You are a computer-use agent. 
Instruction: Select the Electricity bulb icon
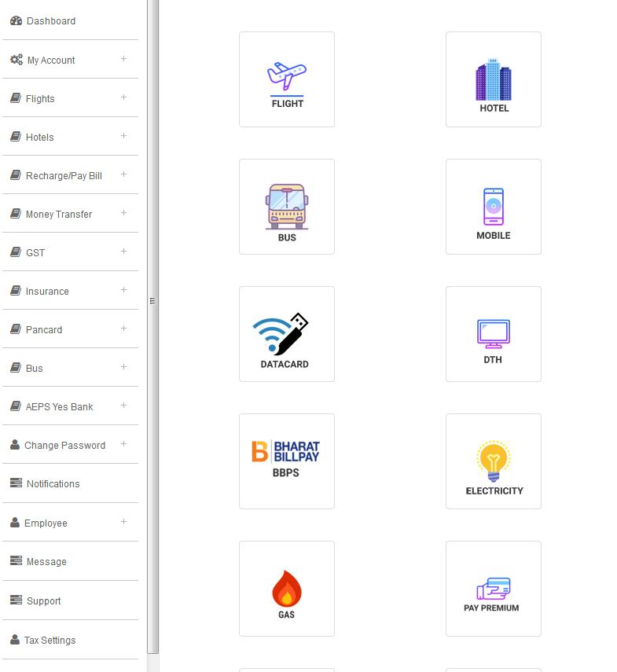point(493,461)
